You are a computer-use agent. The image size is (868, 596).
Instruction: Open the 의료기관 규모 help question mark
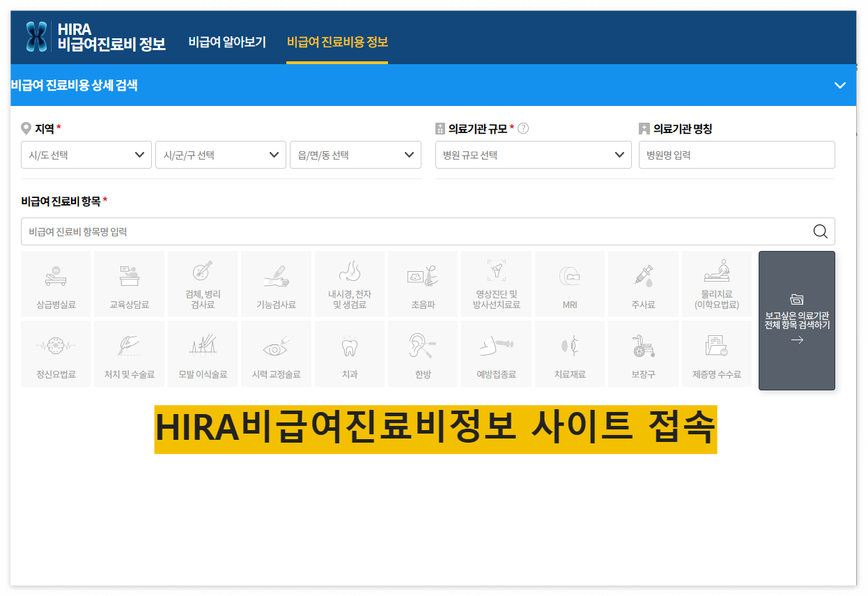523,128
